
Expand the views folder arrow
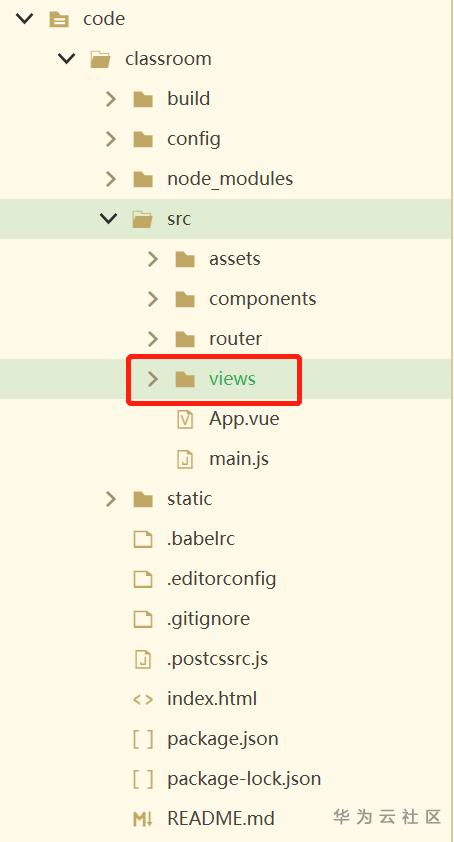pos(153,379)
